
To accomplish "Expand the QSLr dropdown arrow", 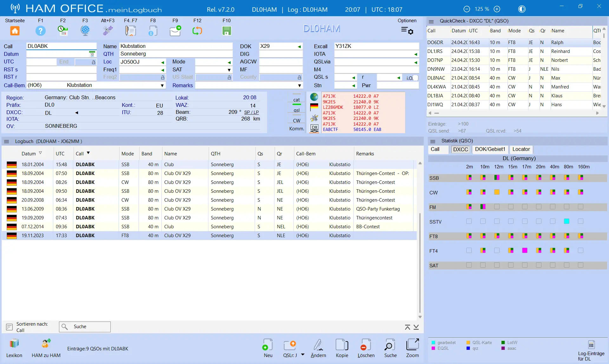I will (303, 355).
